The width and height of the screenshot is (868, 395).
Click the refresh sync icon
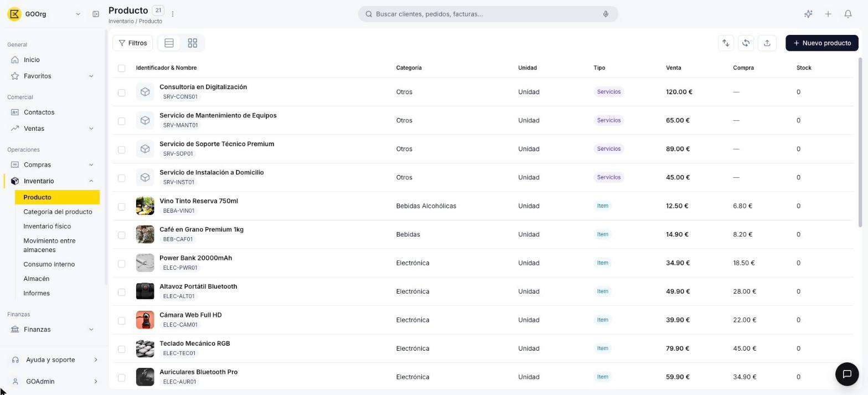[x=746, y=43]
